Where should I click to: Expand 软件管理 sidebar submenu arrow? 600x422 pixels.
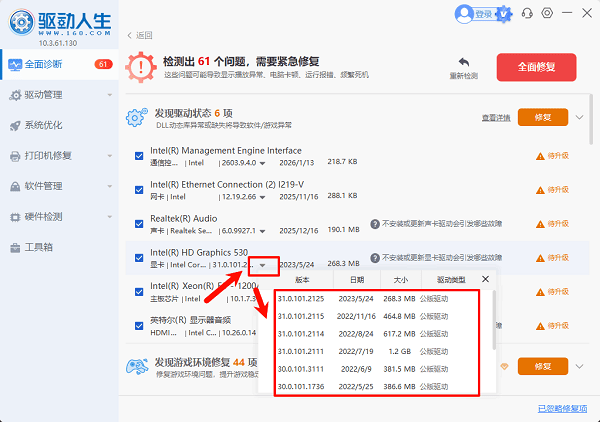110,186
